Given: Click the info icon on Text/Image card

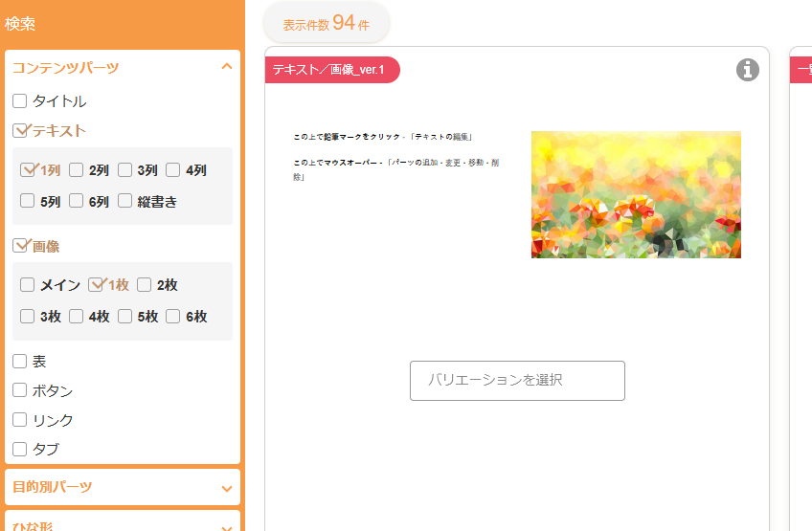Looking at the screenshot, I should click(x=748, y=70).
